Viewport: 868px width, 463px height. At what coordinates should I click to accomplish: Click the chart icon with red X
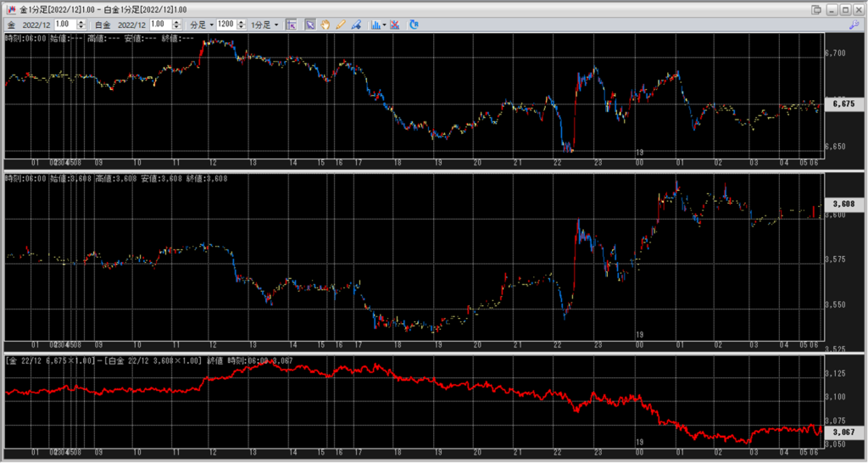(x=396, y=25)
